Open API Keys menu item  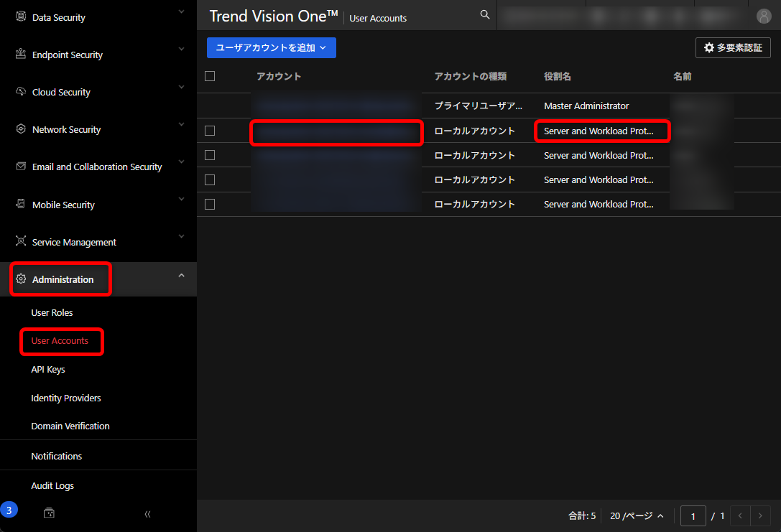48,369
